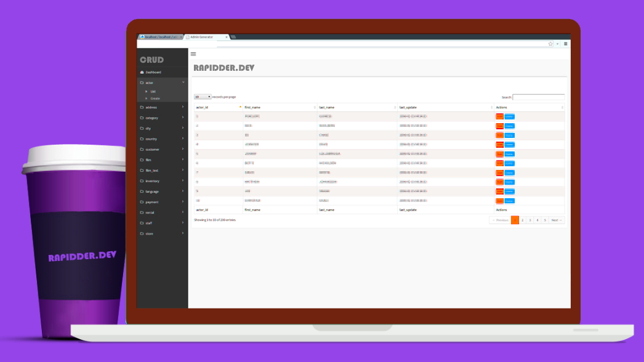Screen dimensions: 644x362
Task: Expand the city menu chevron
Action: tap(183, 128)
